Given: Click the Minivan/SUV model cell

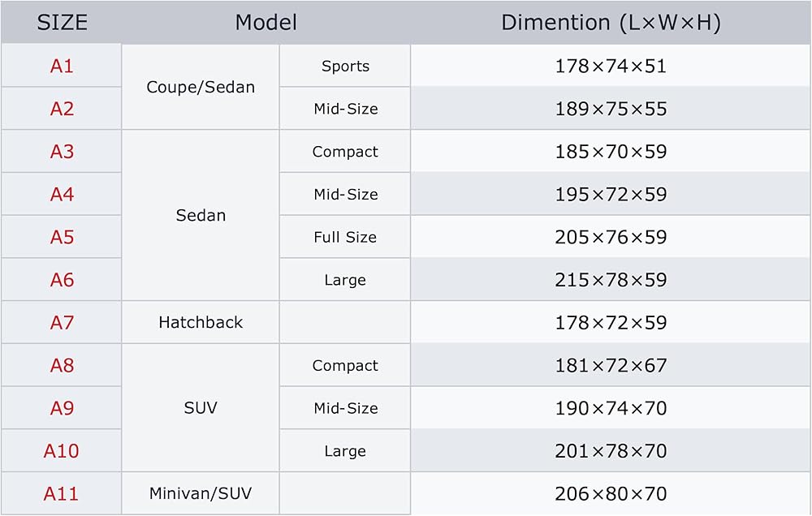Looking at the screenshot, I should pos(201,493).
